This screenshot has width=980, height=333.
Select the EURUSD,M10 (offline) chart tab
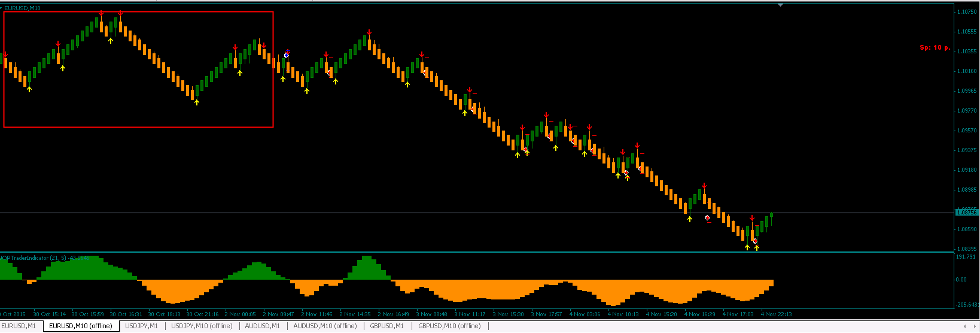click(x=81, y=326)
